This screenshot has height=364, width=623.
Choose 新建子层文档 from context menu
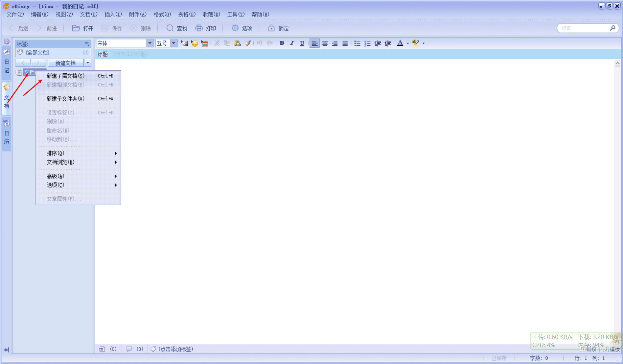click(x=79, y=76)
